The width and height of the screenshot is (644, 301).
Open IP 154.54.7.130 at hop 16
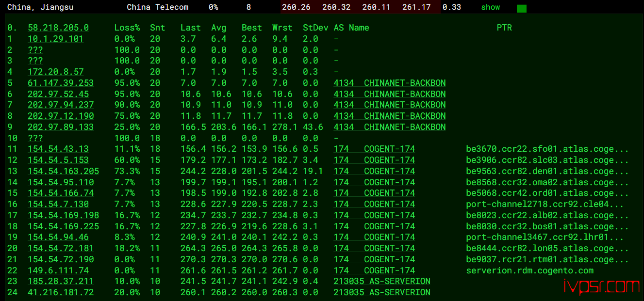[58, 204]
